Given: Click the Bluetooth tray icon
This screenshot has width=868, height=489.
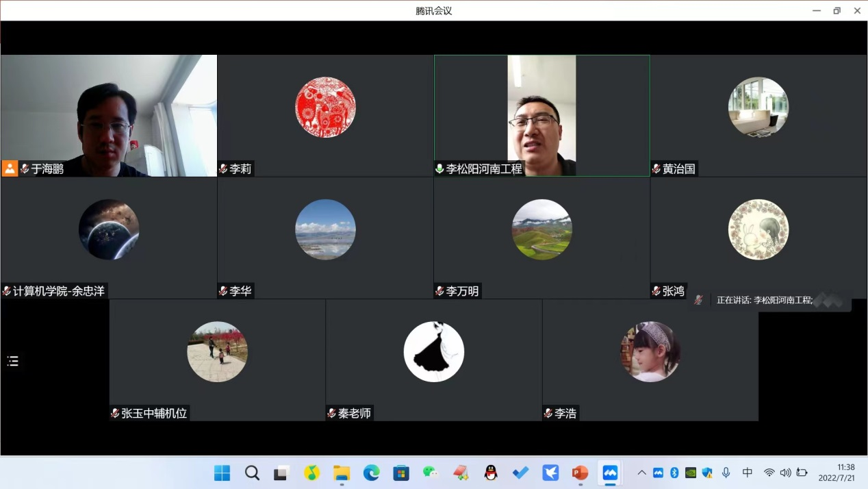Looking at the screenshot, I should (674, 473).
